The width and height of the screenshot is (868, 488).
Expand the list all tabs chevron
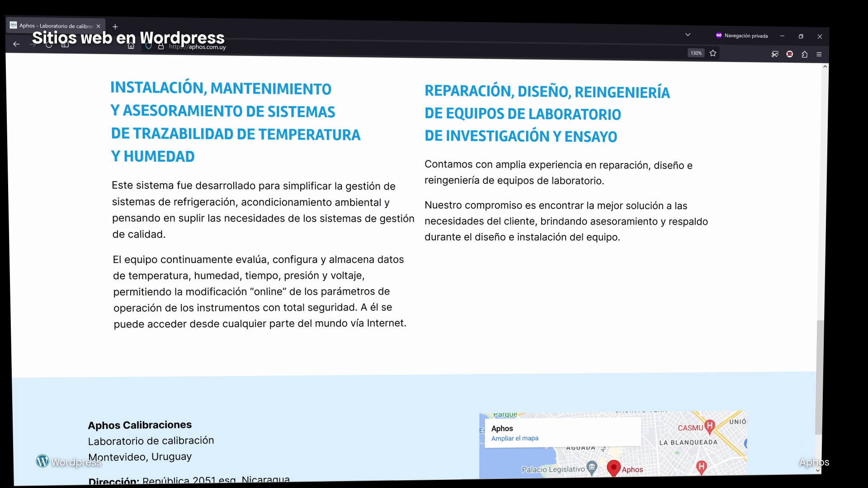tap(688, 35)
